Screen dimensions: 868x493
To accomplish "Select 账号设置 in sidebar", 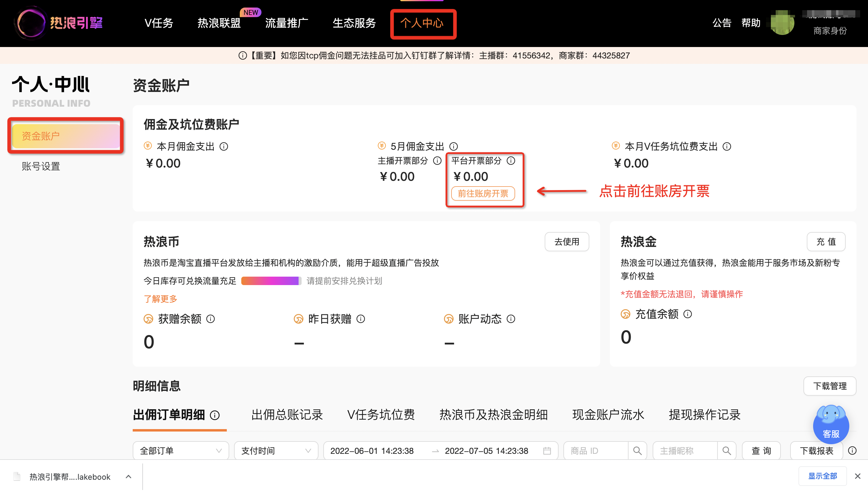I will coord(41,167).
